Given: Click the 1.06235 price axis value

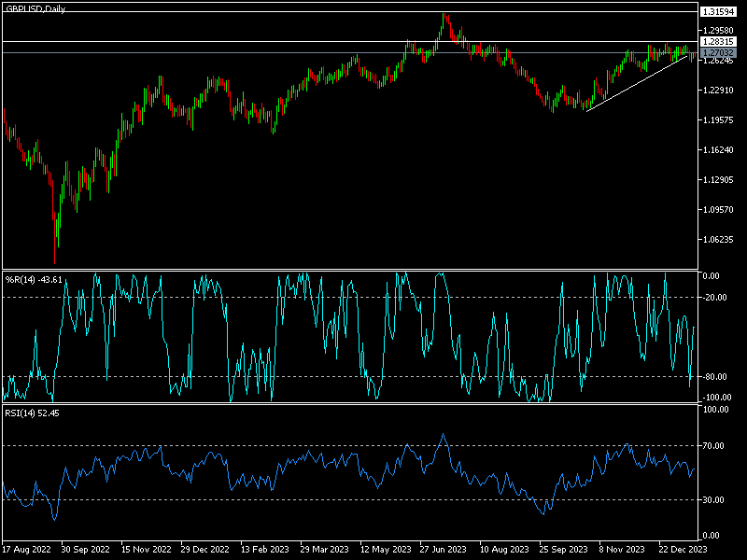Looking at the screenshot, I should click(718, 239).
